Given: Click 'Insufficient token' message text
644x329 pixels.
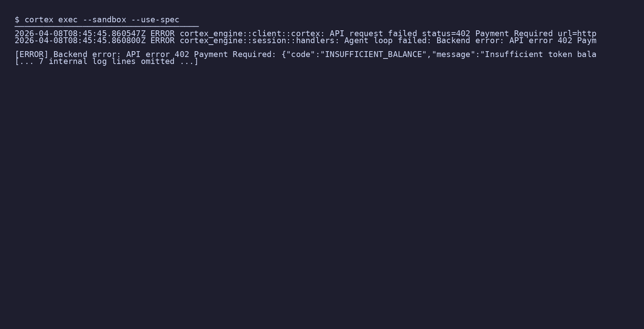Looking at the screenshot, I should pos(528,54).
